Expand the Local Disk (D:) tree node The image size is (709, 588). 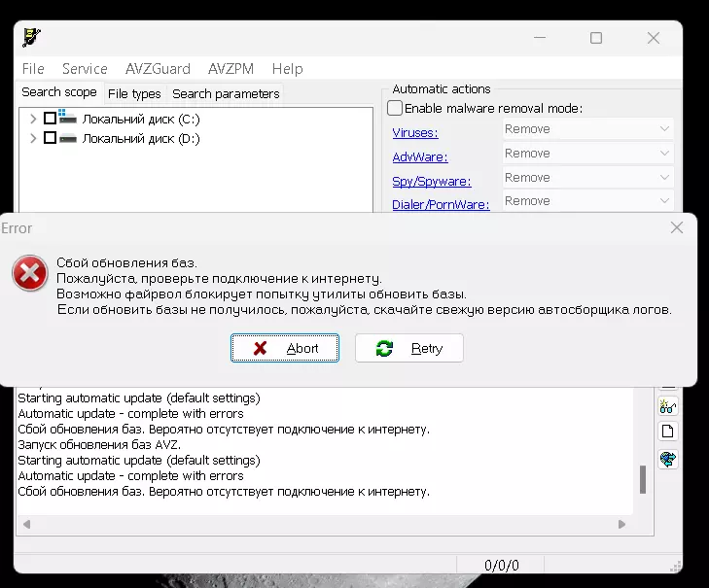[x=33, y=138]
